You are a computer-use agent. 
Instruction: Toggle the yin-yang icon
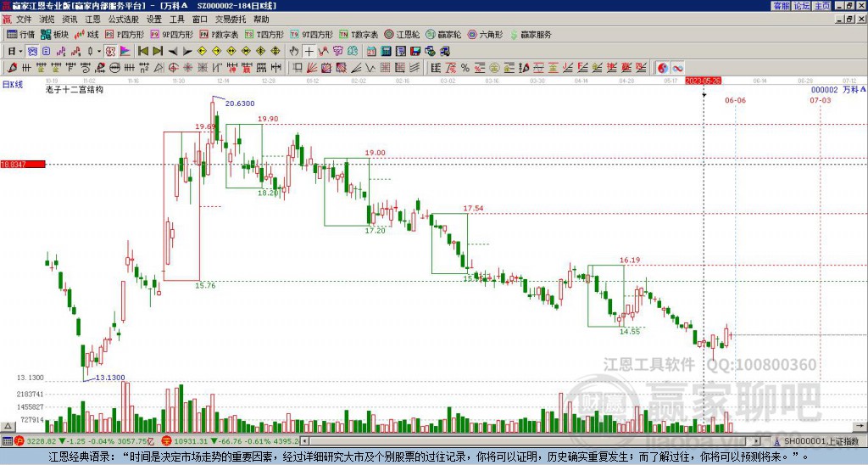pos(663,68)
